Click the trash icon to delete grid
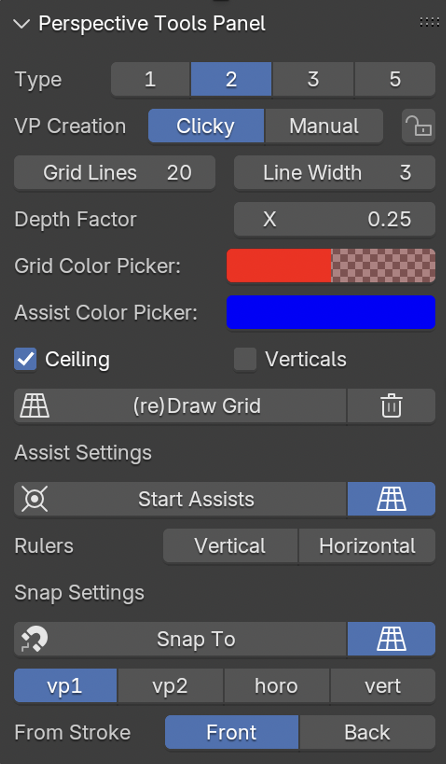 [391, 406]
